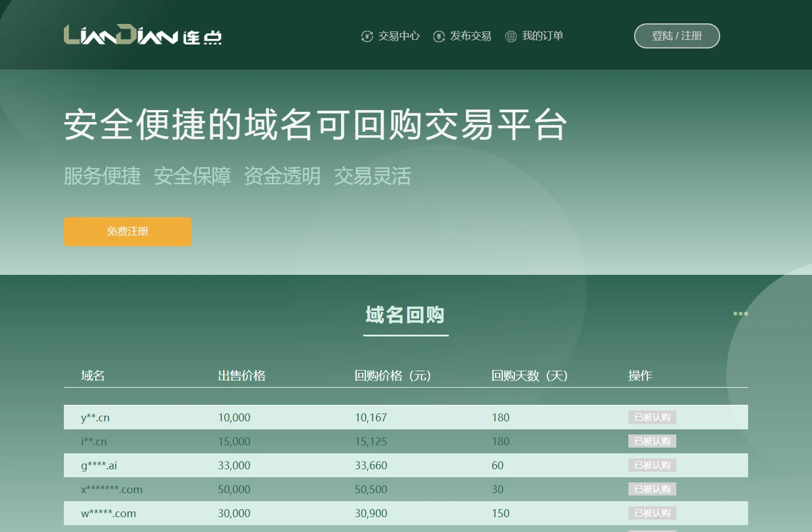The width and height of the screenshot is (812, 532).
Task: Click the 回购价格（元） column header
Action: [393, 376]
